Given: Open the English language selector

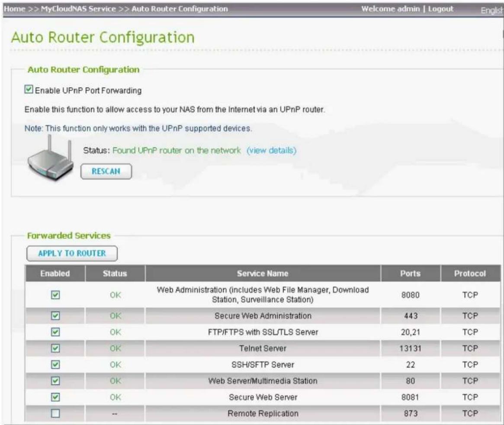Looking at the screenshot, I should (x=492, y=11).
